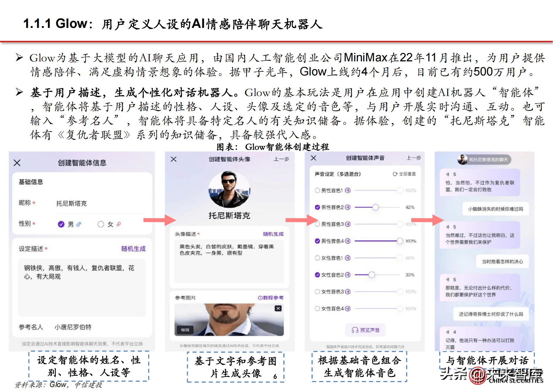
Task: Play voice message starting 记得，他说只有
Action: 448,332
